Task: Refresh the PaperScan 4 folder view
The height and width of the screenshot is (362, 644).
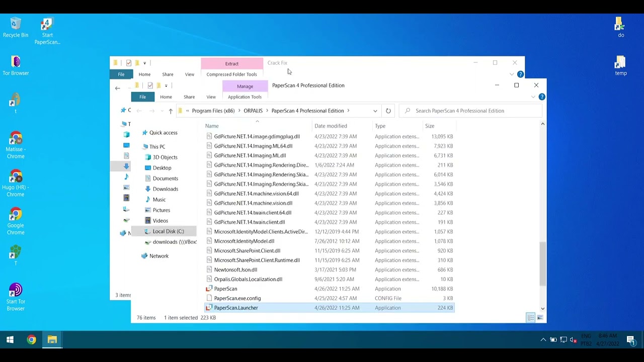Action: [388, 111]
